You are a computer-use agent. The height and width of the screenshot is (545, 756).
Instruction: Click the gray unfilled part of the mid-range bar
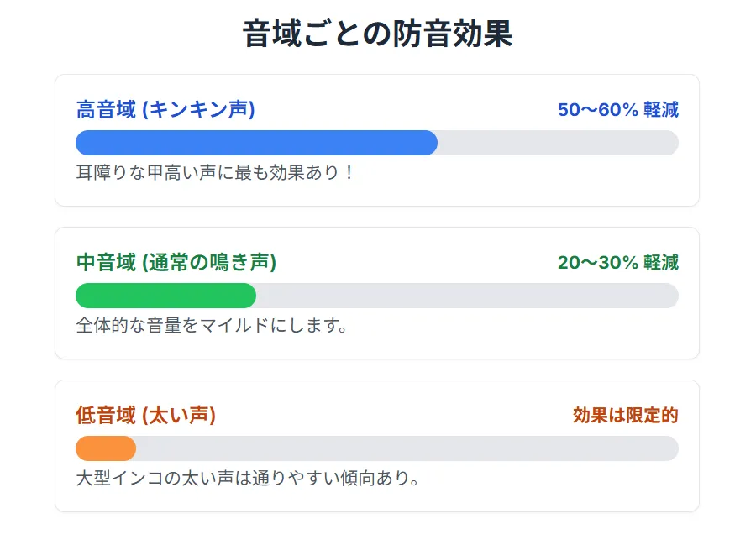pos(467,296)
